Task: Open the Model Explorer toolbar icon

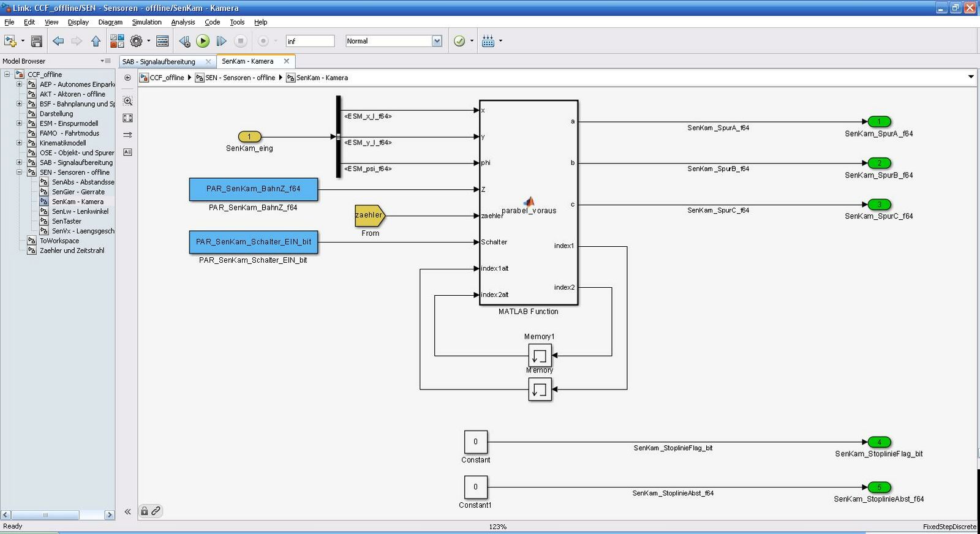Action: click(x=162, y=41)
